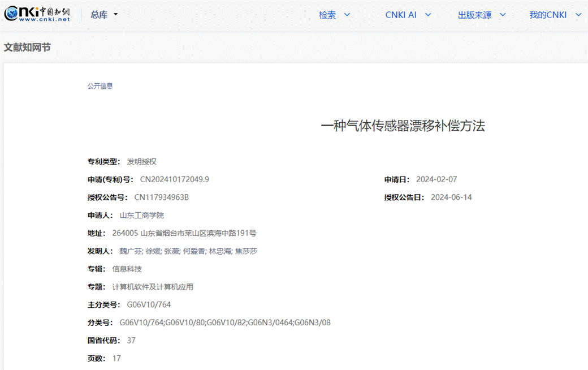
Task: Select inventor 张薇
Action: point(171,251)
